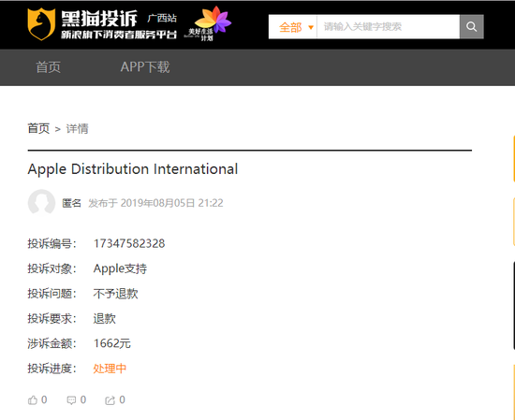Screen dimensions: 515x420
Task: Click the 详情 breadcrumb text
Action: pos(77,128)
